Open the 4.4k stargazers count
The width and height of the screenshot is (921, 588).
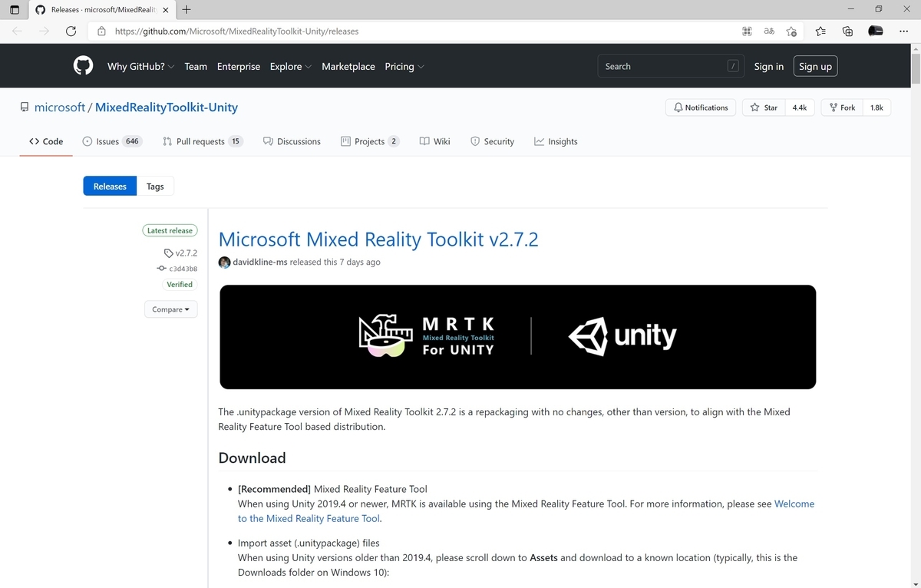coord(800,107)
